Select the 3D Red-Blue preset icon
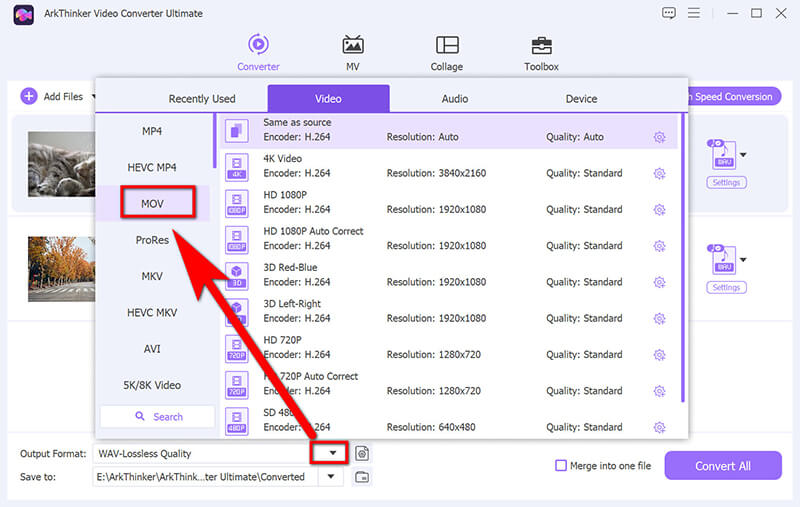This screenshot has height=507, width=800. tap(237, 276)
